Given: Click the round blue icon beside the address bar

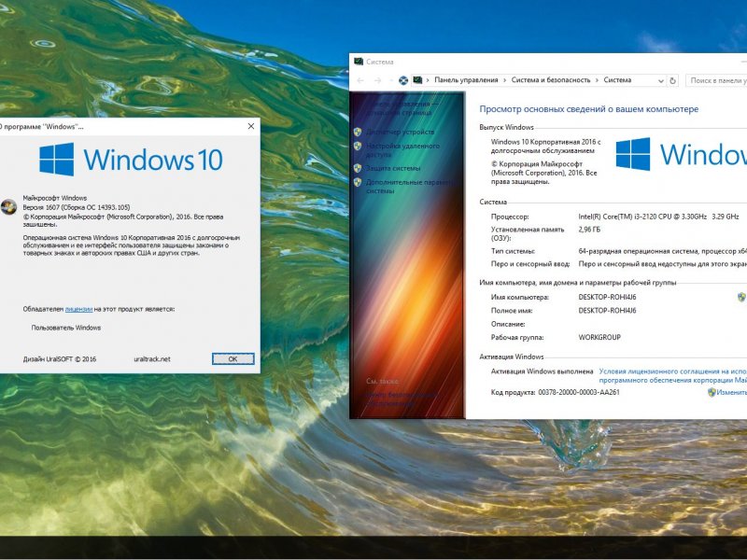Looking at the screenshot, I should point(403,80).
